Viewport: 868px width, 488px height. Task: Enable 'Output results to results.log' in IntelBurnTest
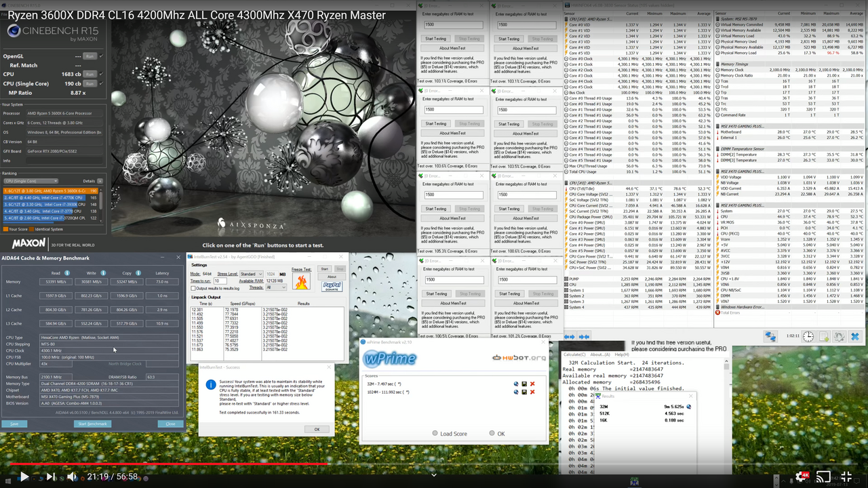[193, 288]
